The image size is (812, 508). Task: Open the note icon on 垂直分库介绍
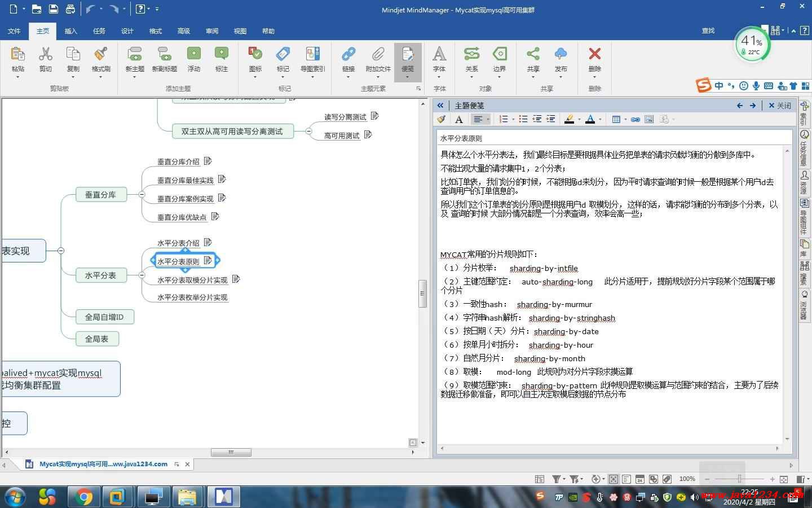[208, 161]
